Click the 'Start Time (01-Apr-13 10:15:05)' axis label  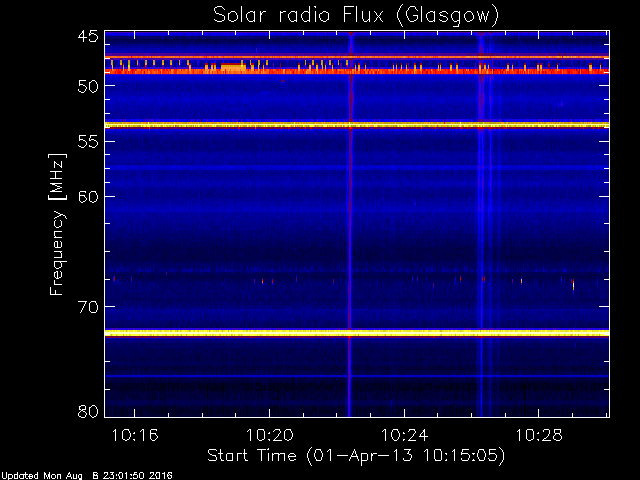[356, 456]
